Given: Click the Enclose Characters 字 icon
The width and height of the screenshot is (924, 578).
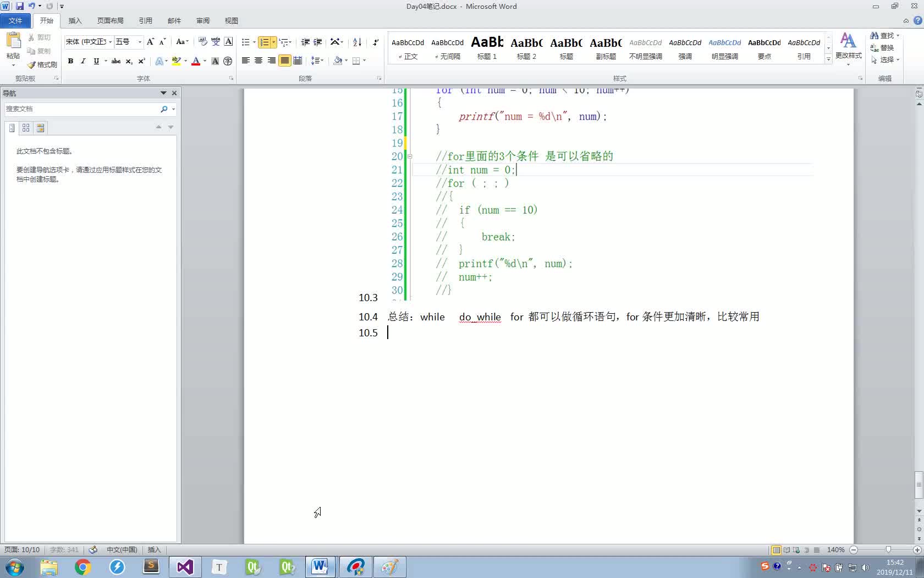Looking at the screenshot, I should coord(228,61).
